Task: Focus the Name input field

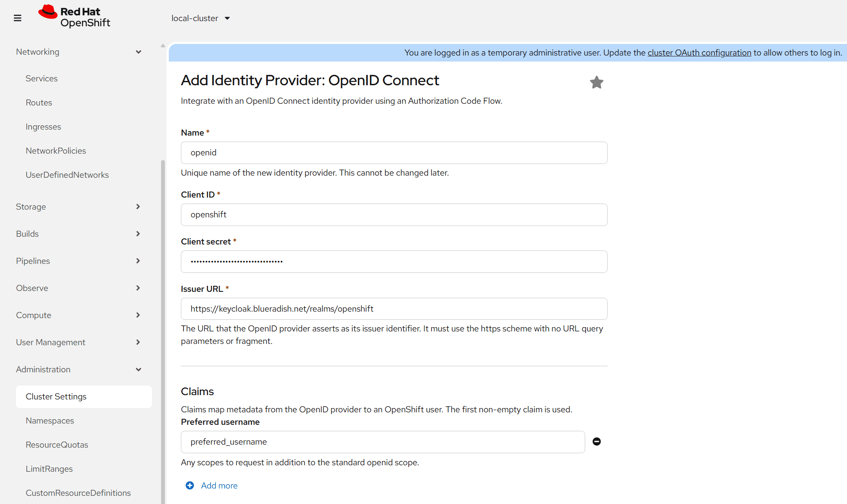Action: [394, 153]
